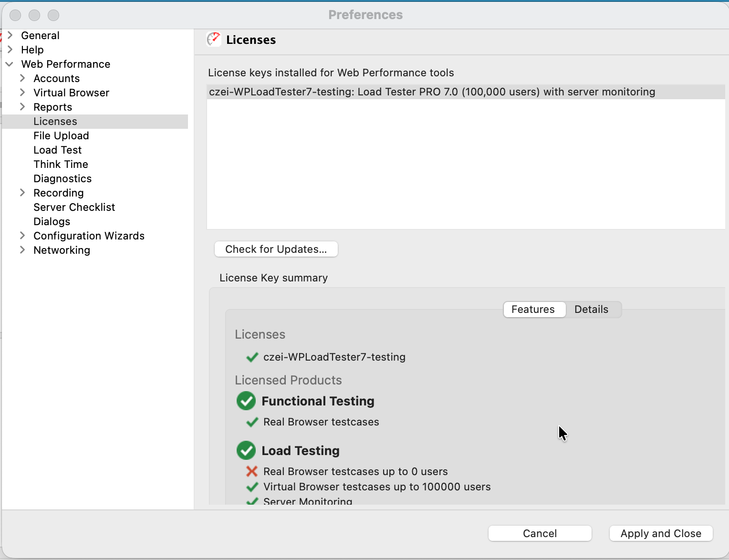Open Virtual Browser preferences
Image resolution: width=729 pixels, height=560 pixels.
[x=72, y=93]
